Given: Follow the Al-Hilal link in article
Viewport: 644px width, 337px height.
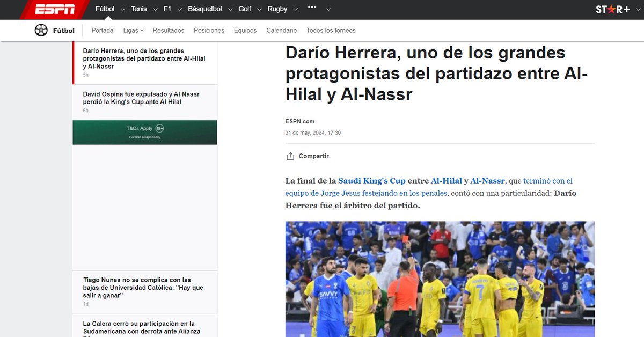Looking at the screenshot, I should (447, 181).
